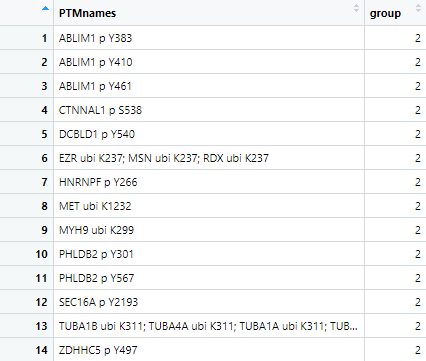Select the SEC16A p Y2193 cell
This screenshot has width=426, height=361.
pyautogui.click(x=209, y=302)
